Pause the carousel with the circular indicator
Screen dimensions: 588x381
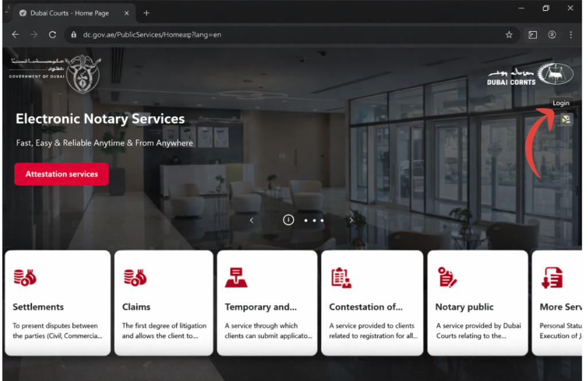click(288, 220)
